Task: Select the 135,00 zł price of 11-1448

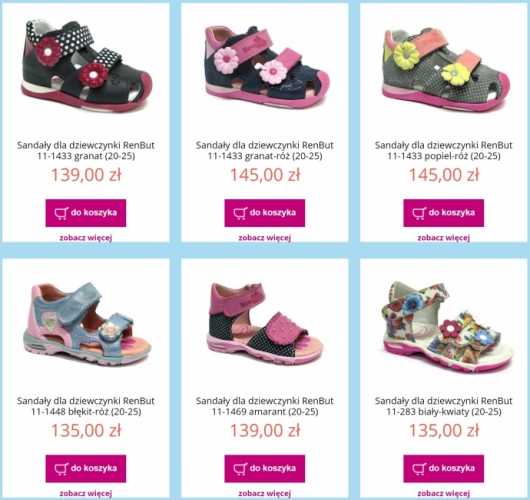Action: coord(86,430)
